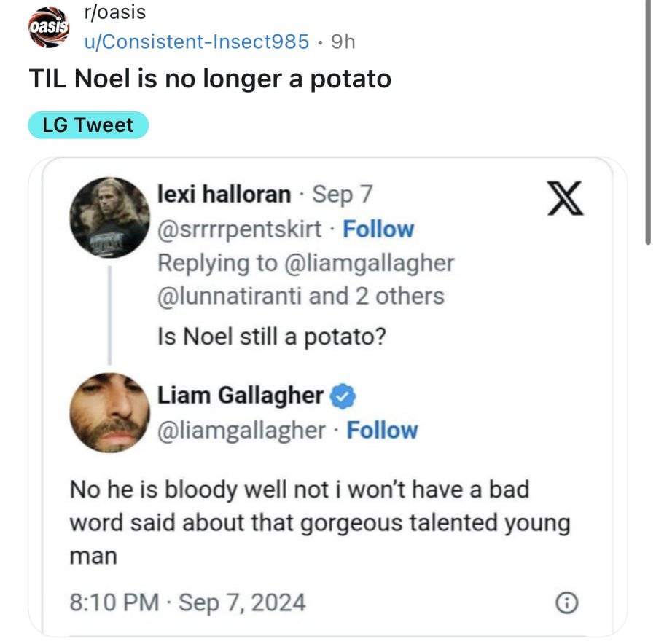
Task: Open the 8:10 PM · Sep 7, 2024 timestamp
Action: pyautogui.click(x=187, y=602)
